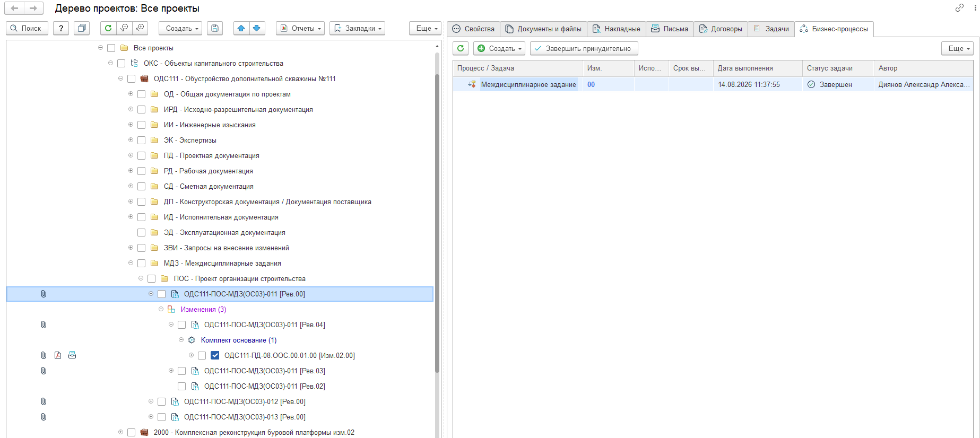980x438 pixels.
Task: Open the Документы и файлы tab
Action: click(x=543, y=29)
